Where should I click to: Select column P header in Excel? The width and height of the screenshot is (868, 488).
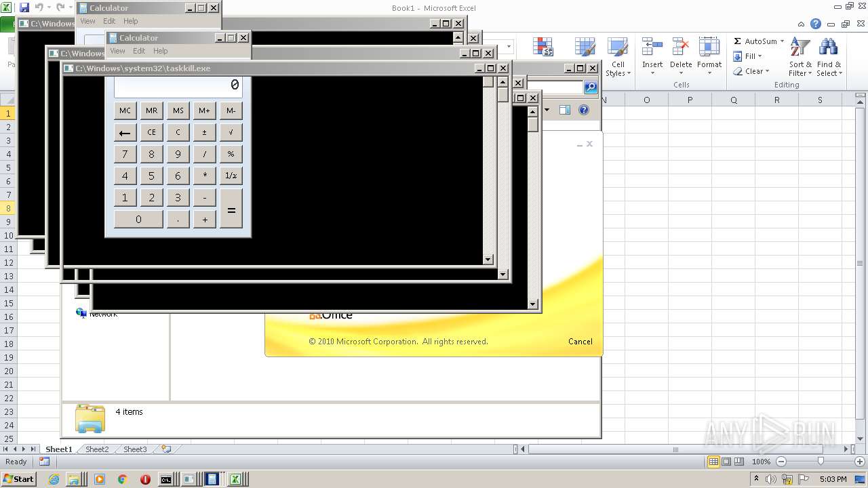coord(690,100)
